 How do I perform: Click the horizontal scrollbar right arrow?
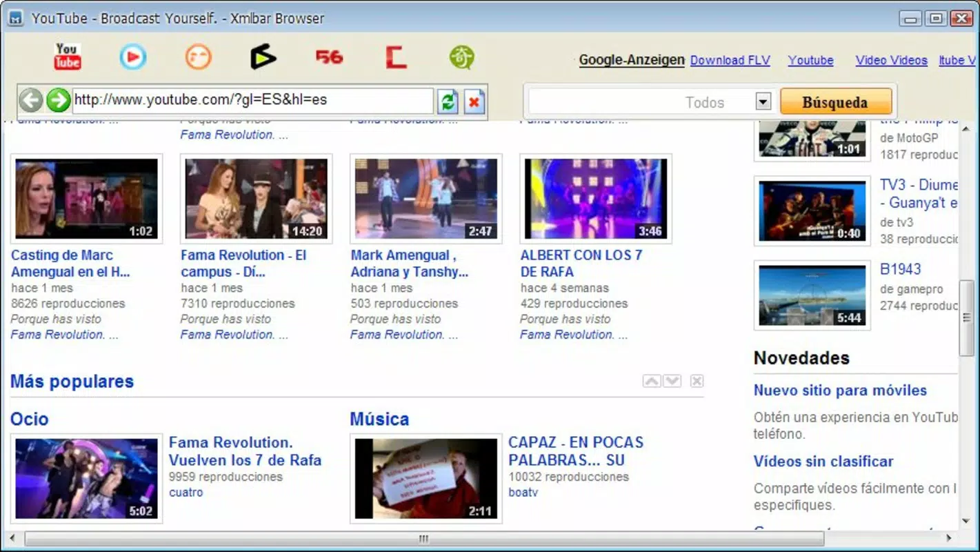pyautogui.click(x=949, y=538)
